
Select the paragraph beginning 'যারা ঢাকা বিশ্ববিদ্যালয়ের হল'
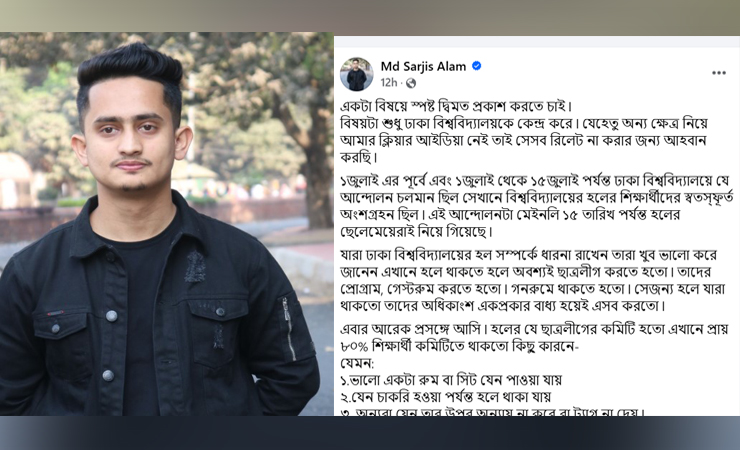(529, 280)
